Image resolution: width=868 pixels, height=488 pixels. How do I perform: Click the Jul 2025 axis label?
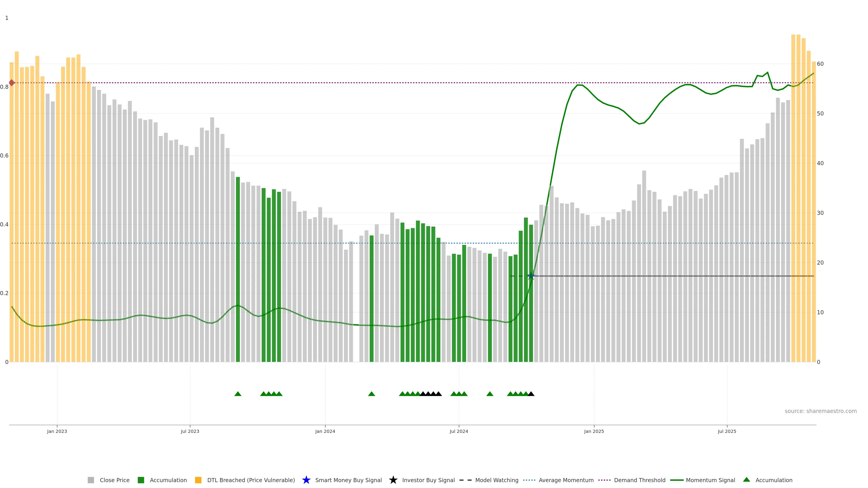click(727, 431)
